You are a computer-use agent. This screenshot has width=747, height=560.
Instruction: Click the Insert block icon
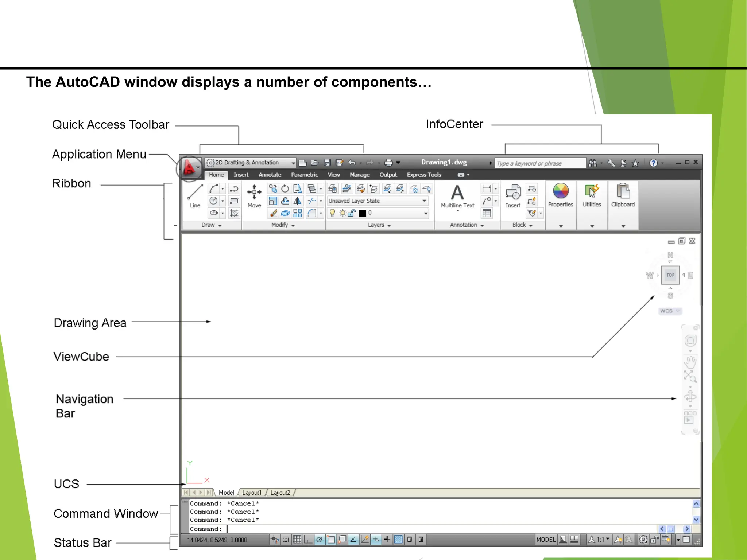tap(513, 196)
